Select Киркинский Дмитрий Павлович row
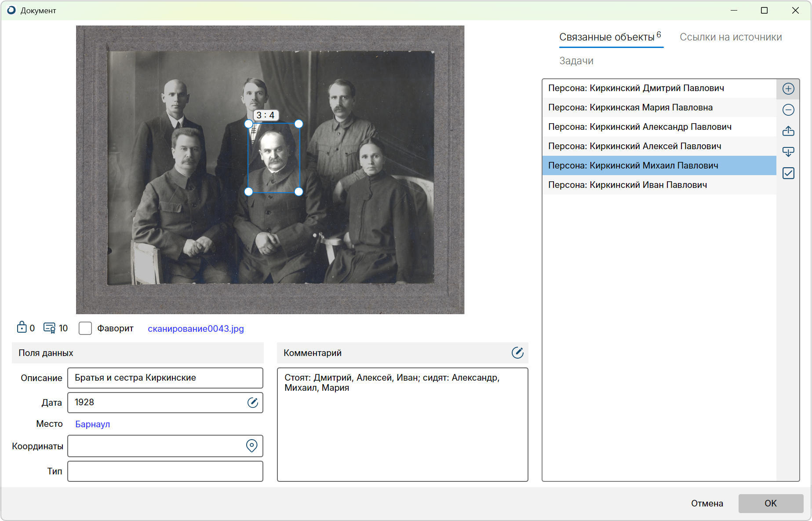The image size is (812, 521). pos(659,88)
